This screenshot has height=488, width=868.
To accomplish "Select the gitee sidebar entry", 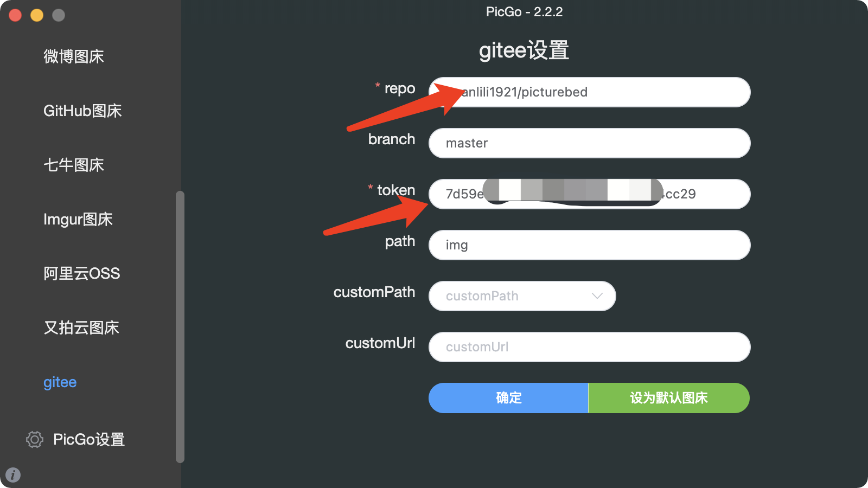I will click(60, 382).
